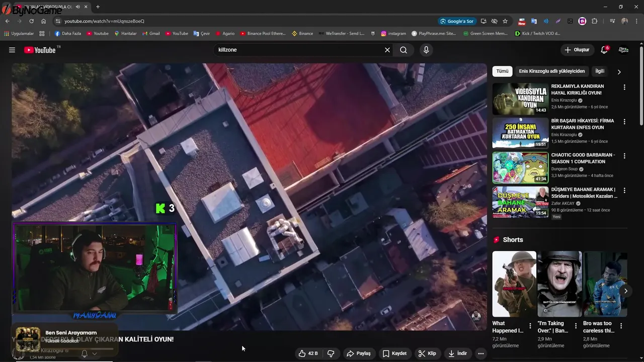Open browser home page icon
The width and height of the screenshot is (644, 362).
point(43,21)
